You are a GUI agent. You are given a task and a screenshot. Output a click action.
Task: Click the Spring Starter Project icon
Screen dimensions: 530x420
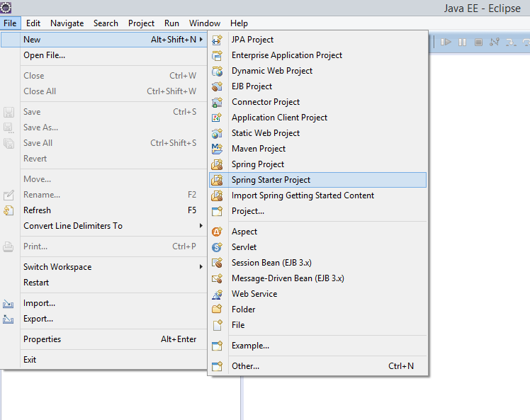pyautogui.click(x=217, y=180)
